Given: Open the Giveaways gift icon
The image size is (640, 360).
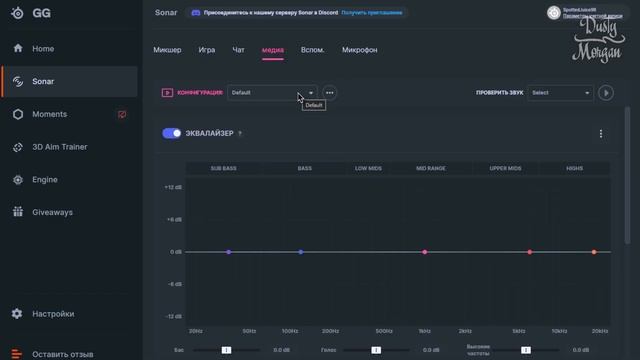Looking at the screenshot, I should click(x=18, y=211).
